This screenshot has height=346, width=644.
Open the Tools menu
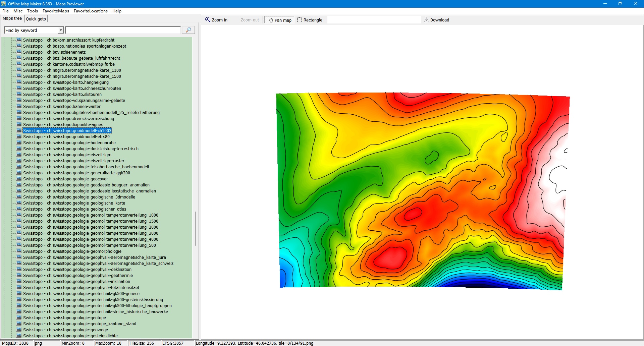(33, 11)
